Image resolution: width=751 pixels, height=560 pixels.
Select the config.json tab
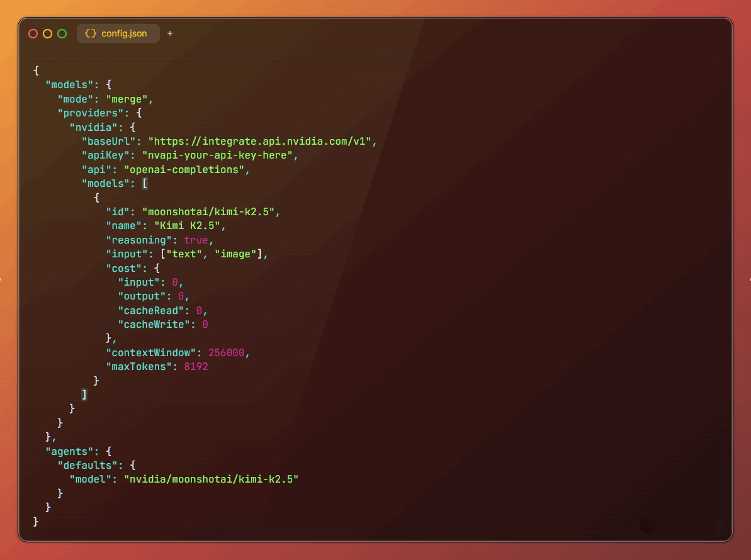pos(118,33)
